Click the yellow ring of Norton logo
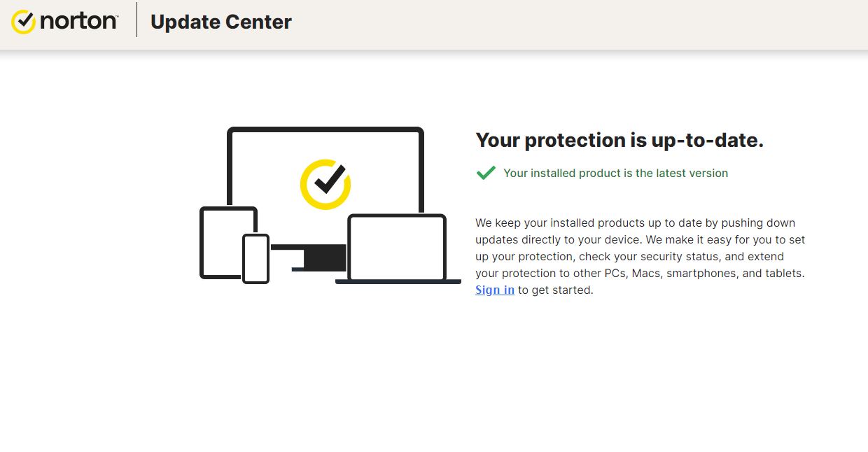This screenshot has height=452, width=868. tap(23, 22)
